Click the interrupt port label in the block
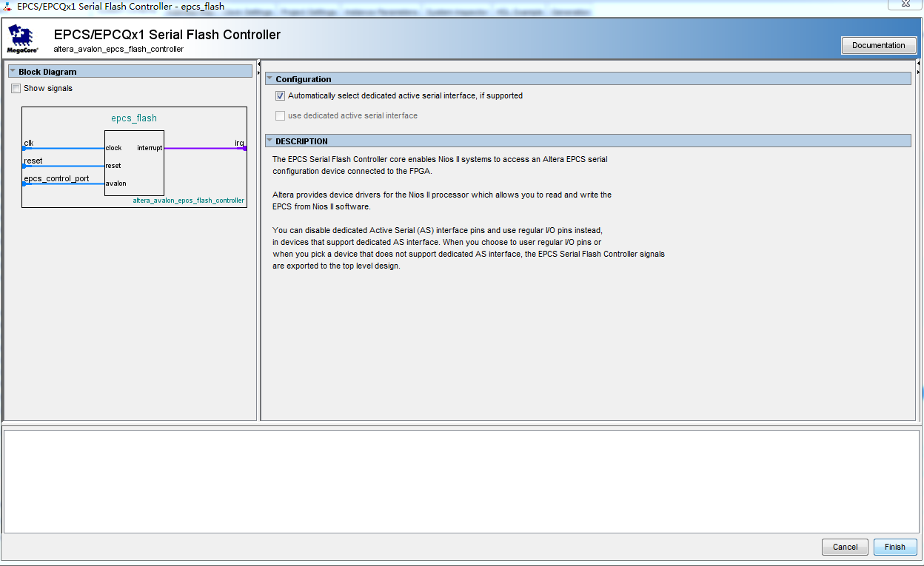924x566 pixels. (150, 148)
